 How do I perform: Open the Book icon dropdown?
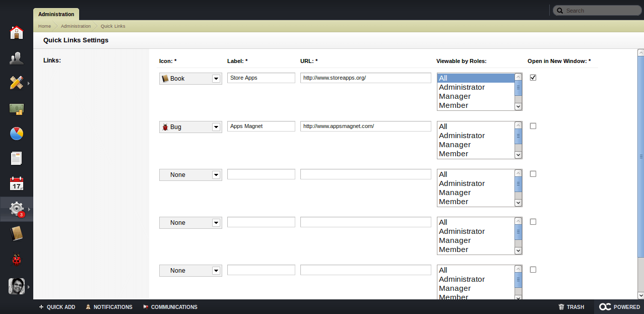click(x=190, y=79)
